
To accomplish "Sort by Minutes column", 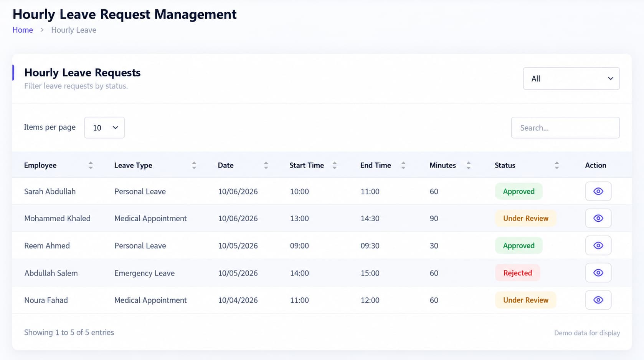I will coord(469,165).
